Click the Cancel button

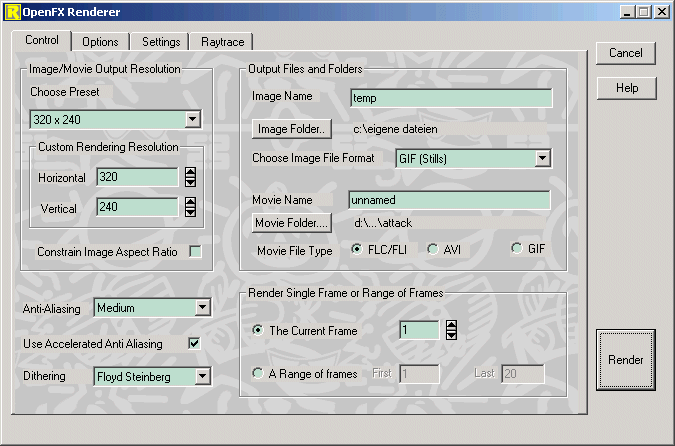[x=625, y=53]
